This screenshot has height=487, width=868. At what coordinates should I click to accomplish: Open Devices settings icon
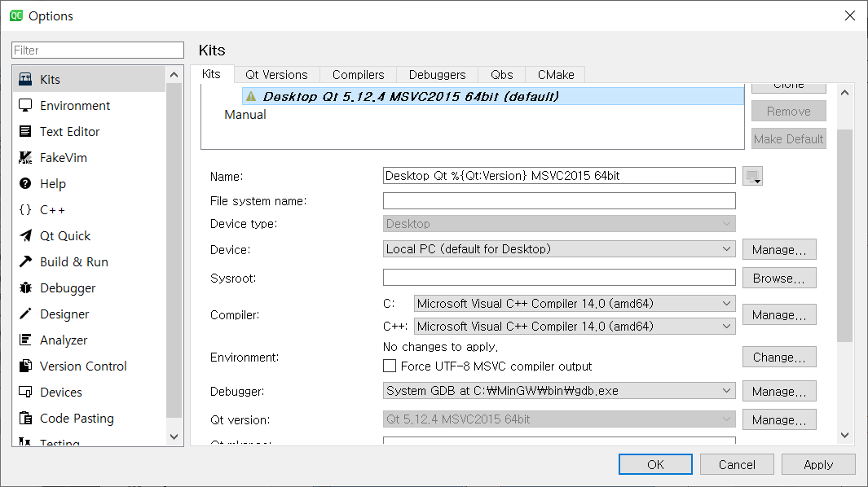click(25, 392)
